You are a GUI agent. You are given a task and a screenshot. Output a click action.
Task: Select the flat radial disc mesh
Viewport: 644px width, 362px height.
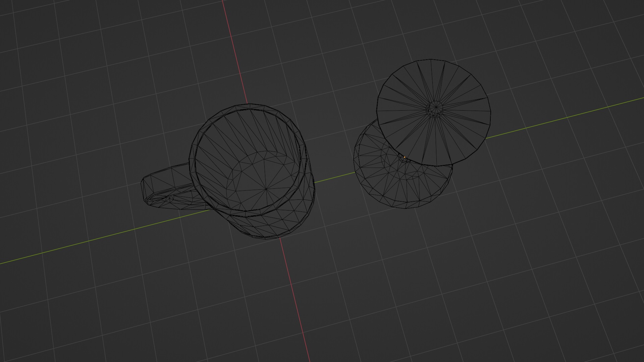click(433, 113)
